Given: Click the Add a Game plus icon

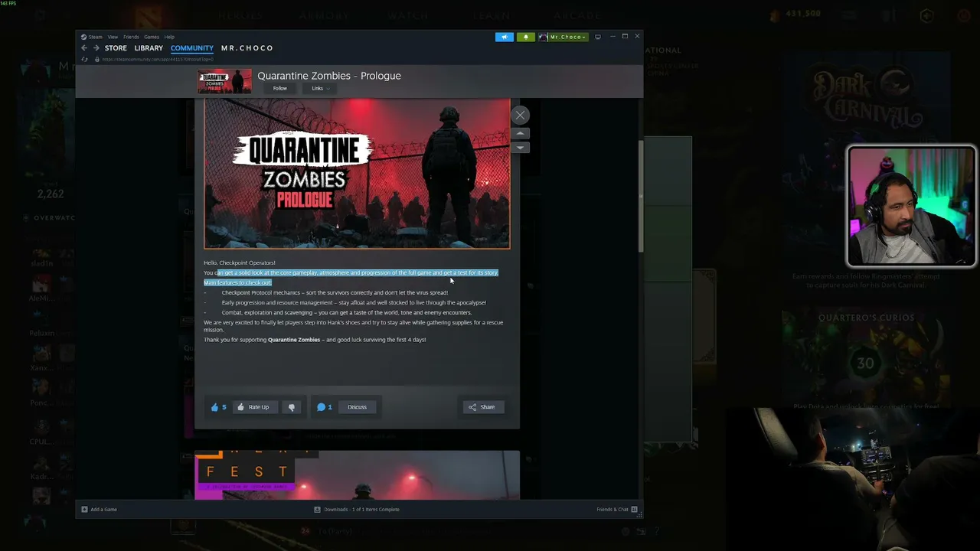Looking at the screenshot, I should [x=84, y=510].
